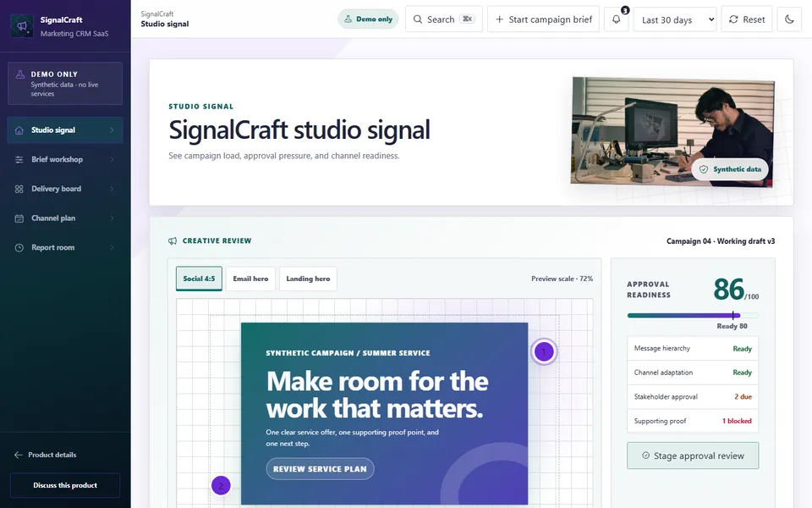The image size is (812, 508).
Task: Click Stage approval review button
Action: (x=693, y=456)
